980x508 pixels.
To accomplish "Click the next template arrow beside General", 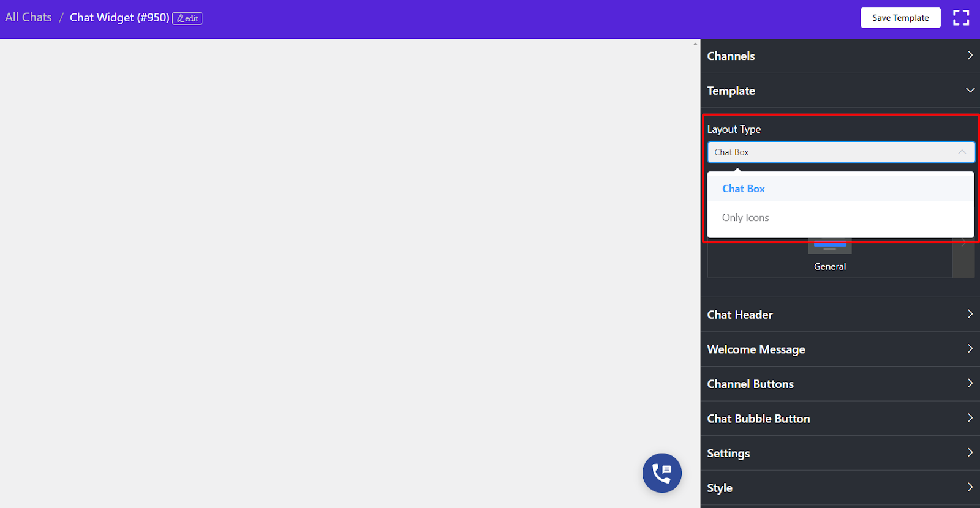I will pyautogui.click(x=963, y=258).
